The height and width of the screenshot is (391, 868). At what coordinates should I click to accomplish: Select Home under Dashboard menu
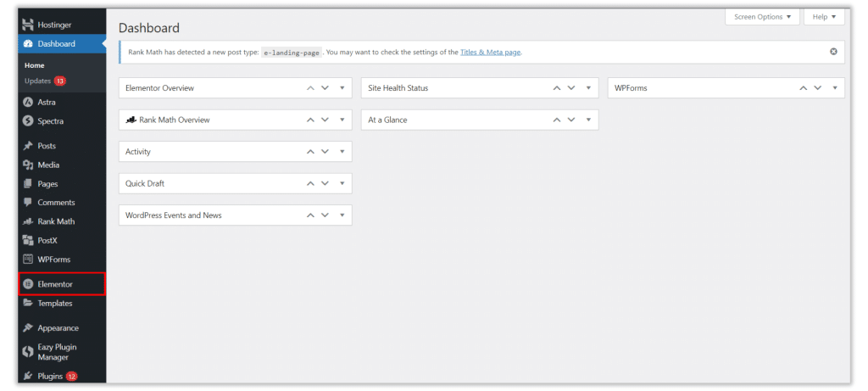click(34, 65)
